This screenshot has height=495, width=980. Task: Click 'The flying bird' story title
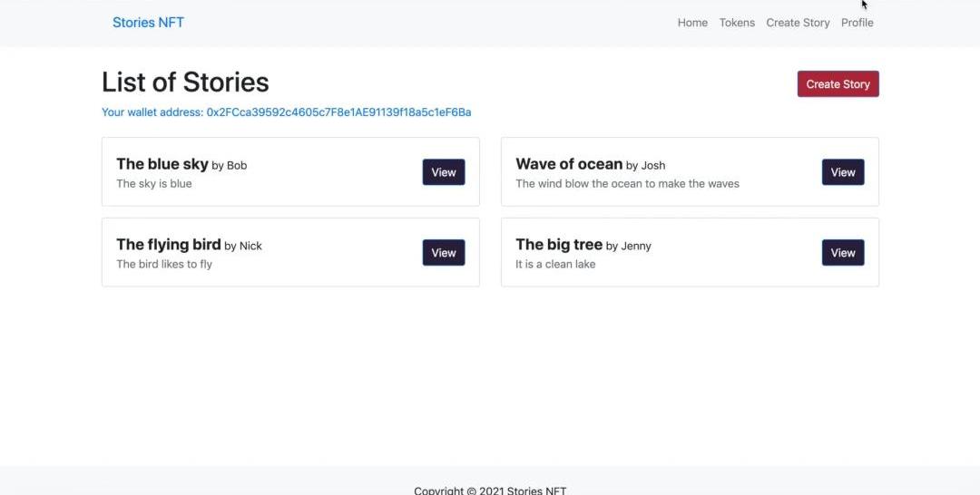[x=169, y=245]
